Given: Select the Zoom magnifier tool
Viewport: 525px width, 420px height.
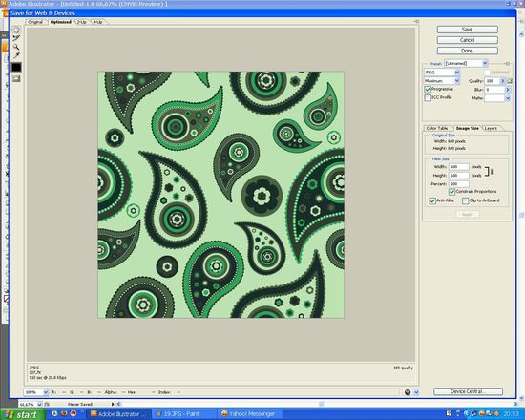Looking at the screenshot, I should (x=16, y=47).
